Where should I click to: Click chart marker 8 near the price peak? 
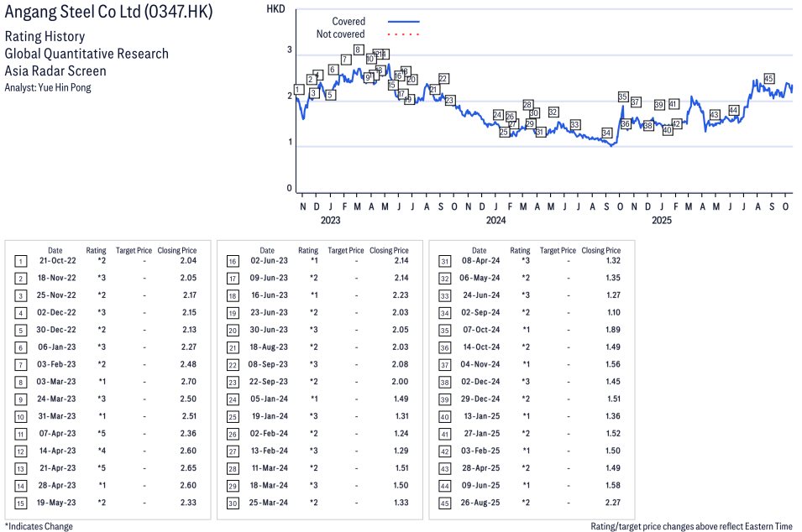point(359,50)
